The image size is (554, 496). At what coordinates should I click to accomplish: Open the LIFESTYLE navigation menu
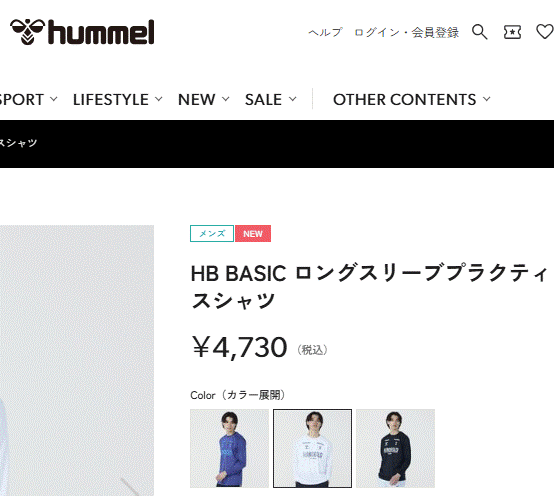(x=111, y=100)
